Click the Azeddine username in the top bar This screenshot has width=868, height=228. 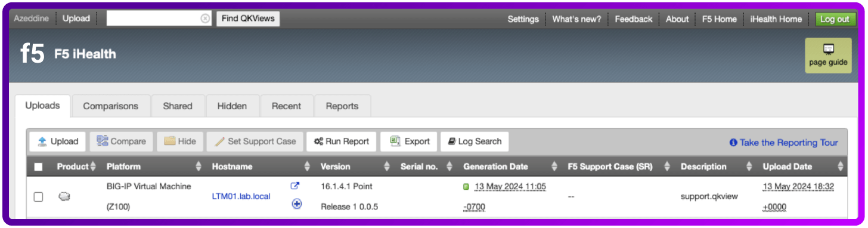tap(32, 19)
